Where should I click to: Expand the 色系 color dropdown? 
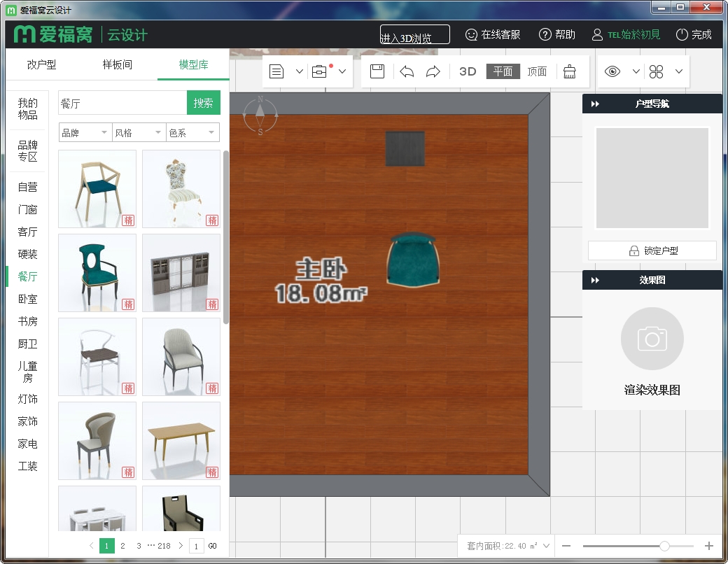(x=192, y=132)
